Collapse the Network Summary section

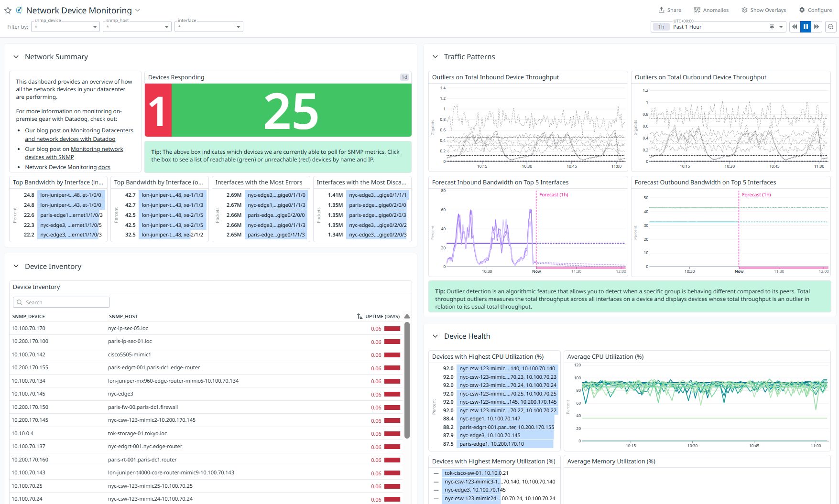(x=16, y=57)
